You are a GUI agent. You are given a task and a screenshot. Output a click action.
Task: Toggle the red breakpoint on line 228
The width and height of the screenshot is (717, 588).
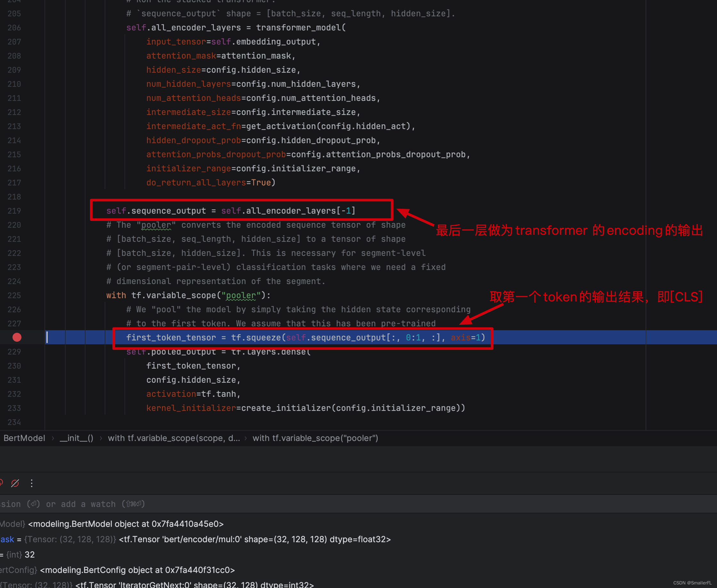[x=17, y=337]
